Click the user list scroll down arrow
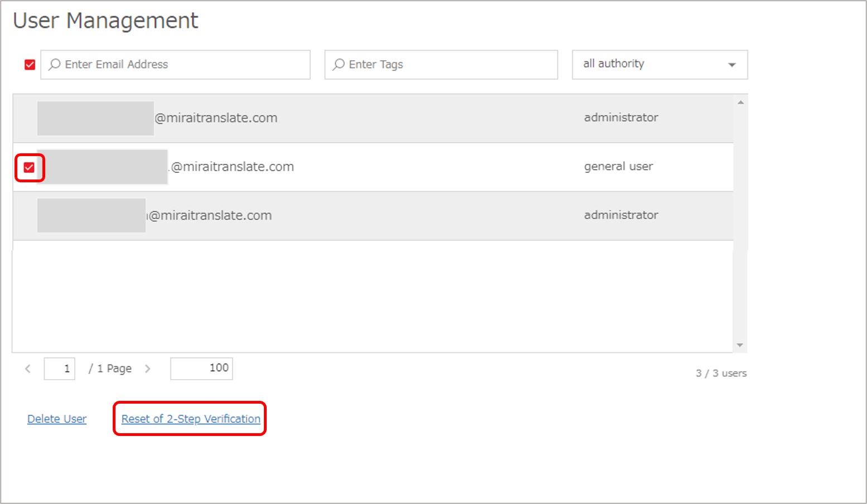 tap(740, 345)
